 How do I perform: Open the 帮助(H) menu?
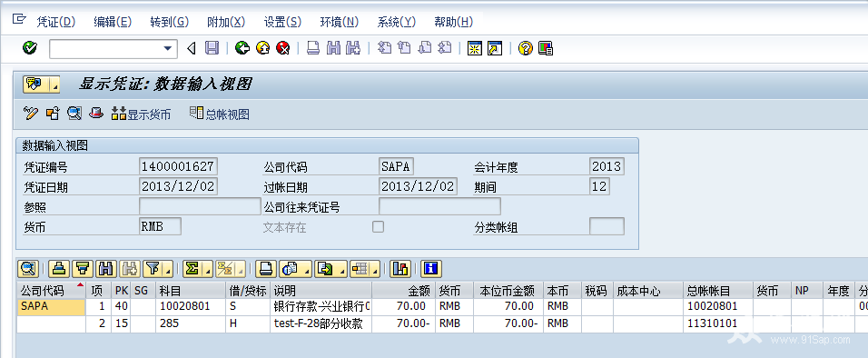tap(453, 22)
